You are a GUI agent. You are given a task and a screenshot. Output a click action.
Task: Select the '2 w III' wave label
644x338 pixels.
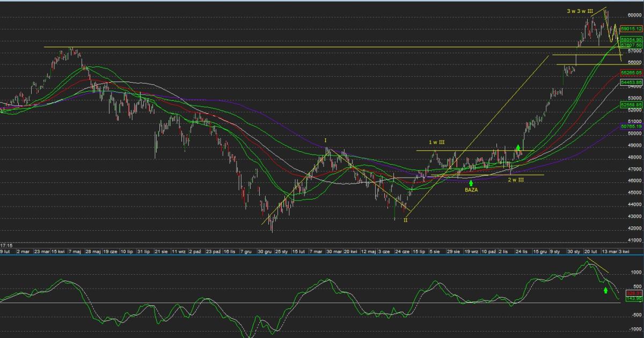coord(516,180)
